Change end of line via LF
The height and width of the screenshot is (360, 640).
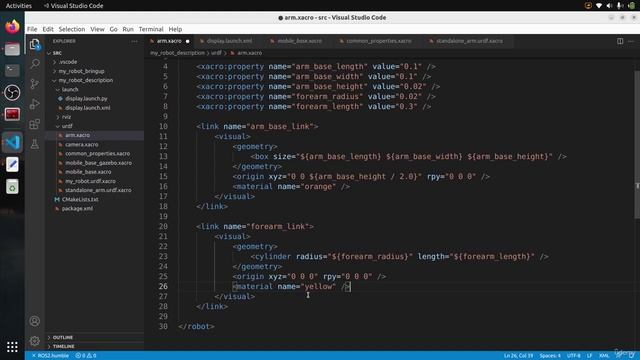[589, 356]
